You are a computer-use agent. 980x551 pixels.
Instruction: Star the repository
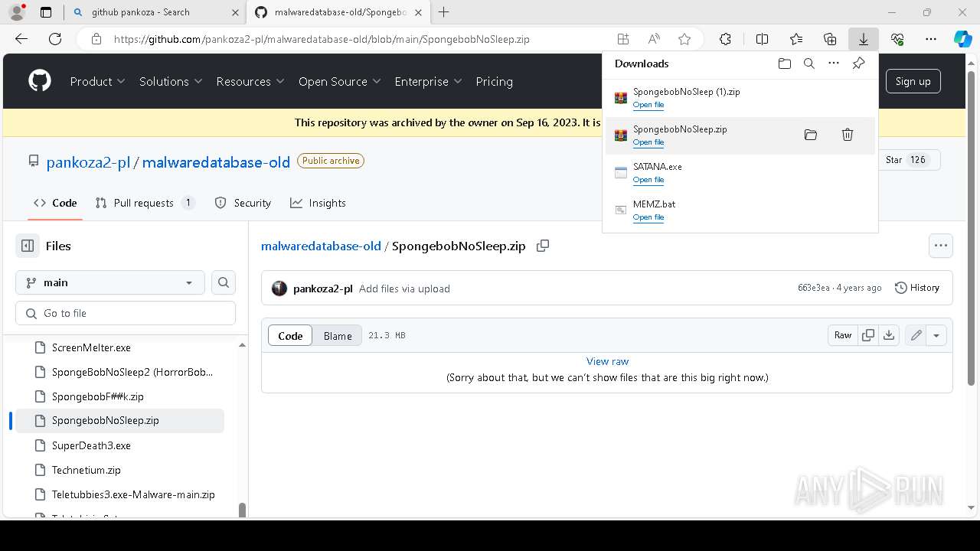tap(906, 160)
